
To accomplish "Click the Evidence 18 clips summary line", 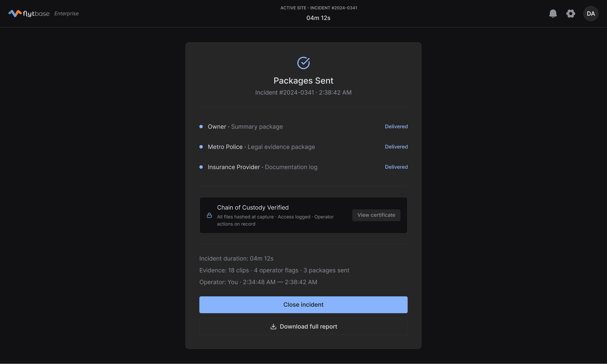I will point(274,270).
